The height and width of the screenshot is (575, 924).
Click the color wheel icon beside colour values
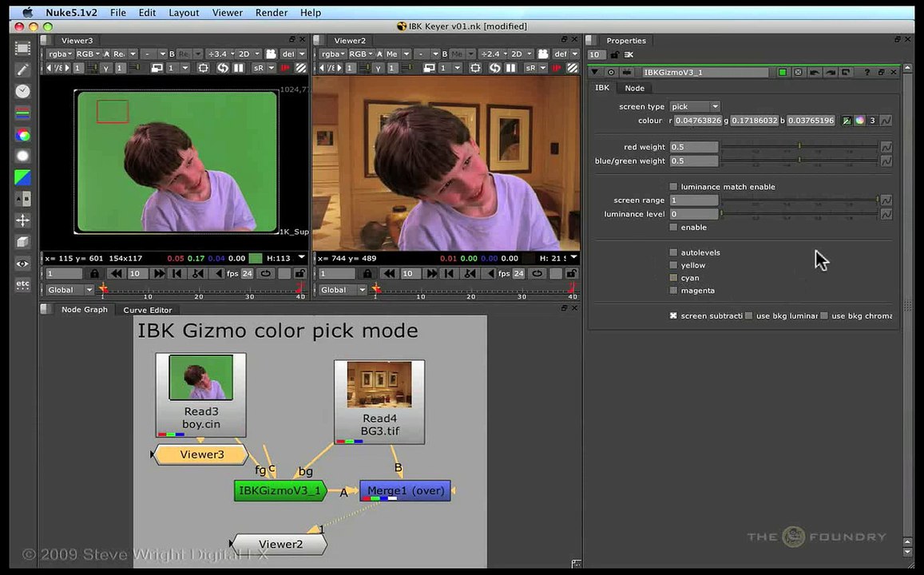(860, 120)
